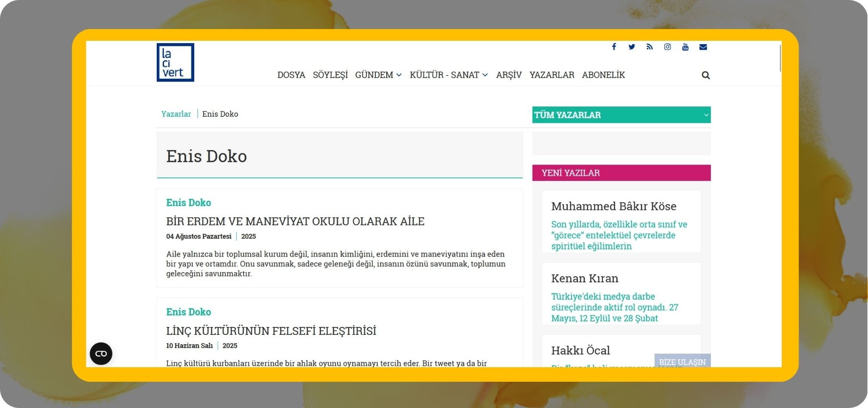Click Enis Doko author link above first article
The width and height of the screenshot is (868, 408).
point(189,203)
